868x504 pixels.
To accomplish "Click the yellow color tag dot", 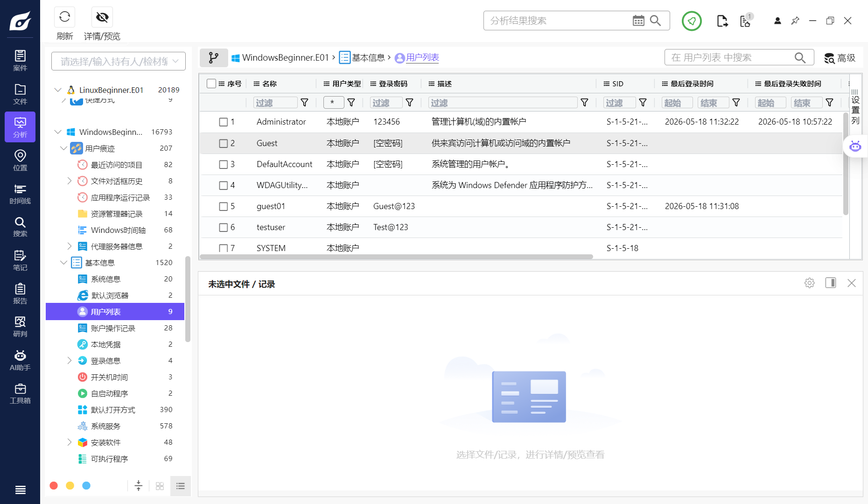I will (70, 486).
